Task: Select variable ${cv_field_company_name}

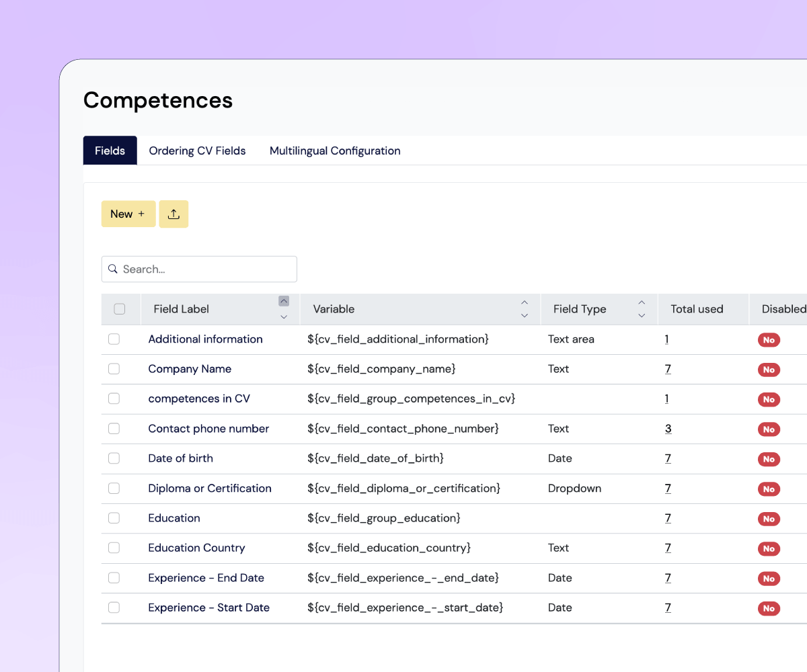Action: click(381, 369)
